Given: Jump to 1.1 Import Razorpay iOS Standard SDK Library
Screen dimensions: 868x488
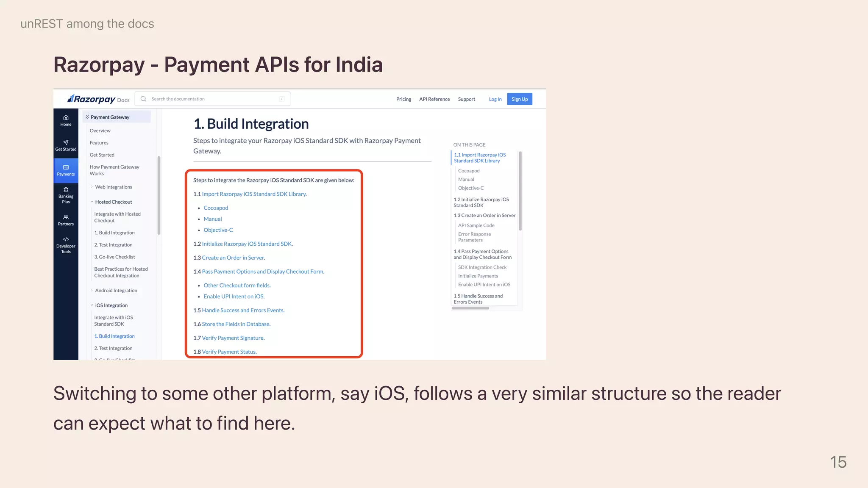Looking at the screenshot, I should (480, 158).
